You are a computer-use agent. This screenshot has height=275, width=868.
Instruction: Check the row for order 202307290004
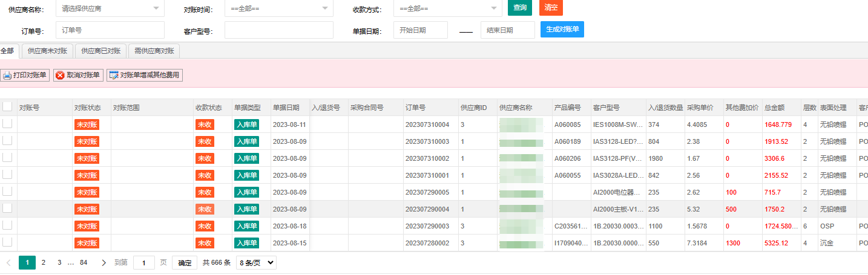coord(7,208)
